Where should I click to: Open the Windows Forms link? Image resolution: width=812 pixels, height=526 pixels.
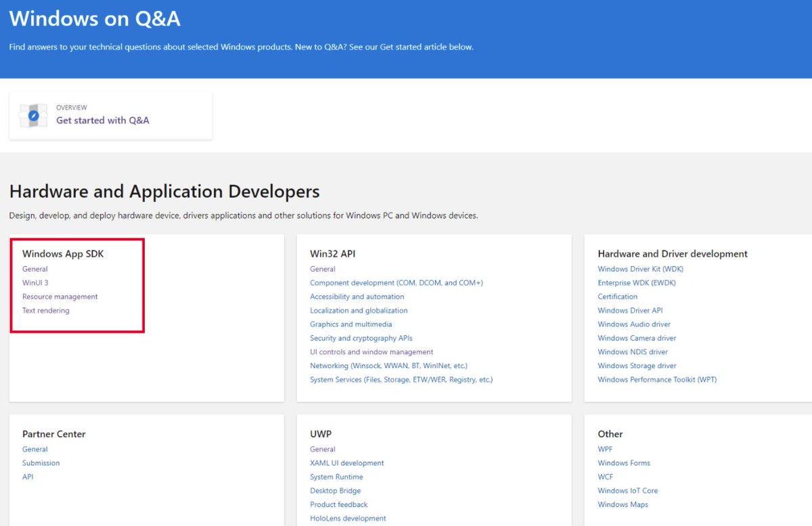(x=624, y=463)
